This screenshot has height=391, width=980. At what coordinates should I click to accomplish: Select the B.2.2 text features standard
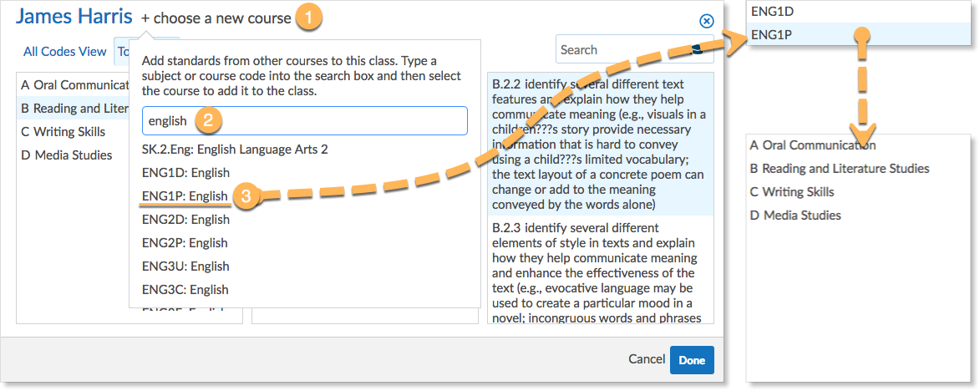600,144
